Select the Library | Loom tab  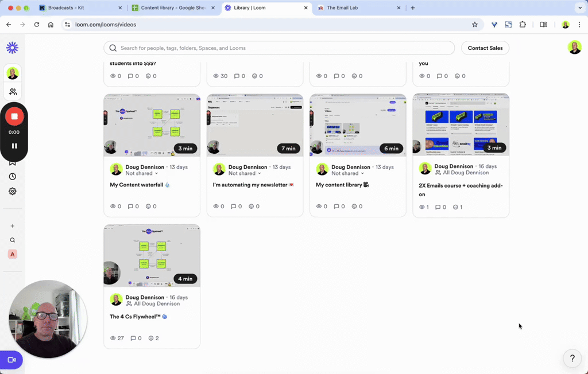point(266,8)
